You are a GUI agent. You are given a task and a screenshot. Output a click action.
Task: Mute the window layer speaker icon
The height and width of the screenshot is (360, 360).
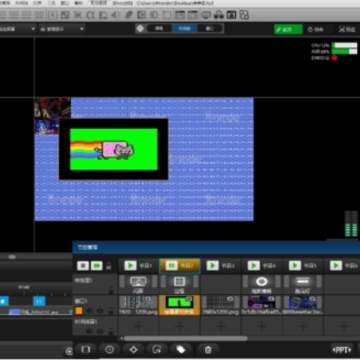point(90,311)
